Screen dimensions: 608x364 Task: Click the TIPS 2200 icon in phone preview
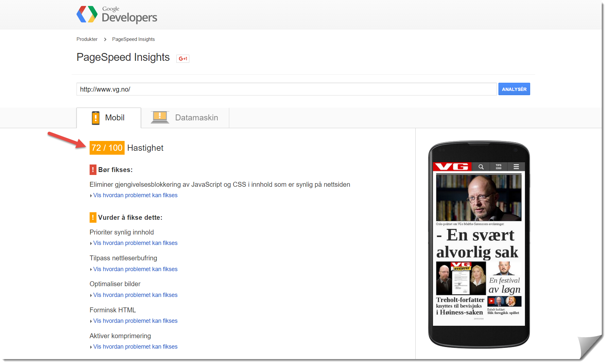[498, 167]
